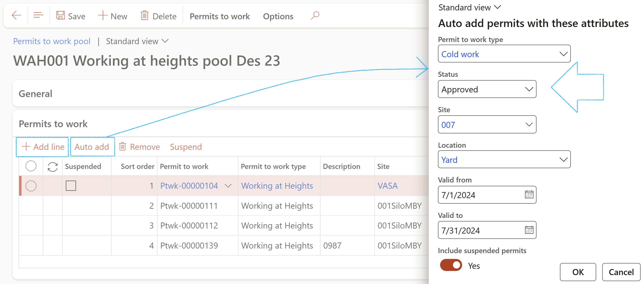Open Permits to work menu tab

(x=220, y=16)
